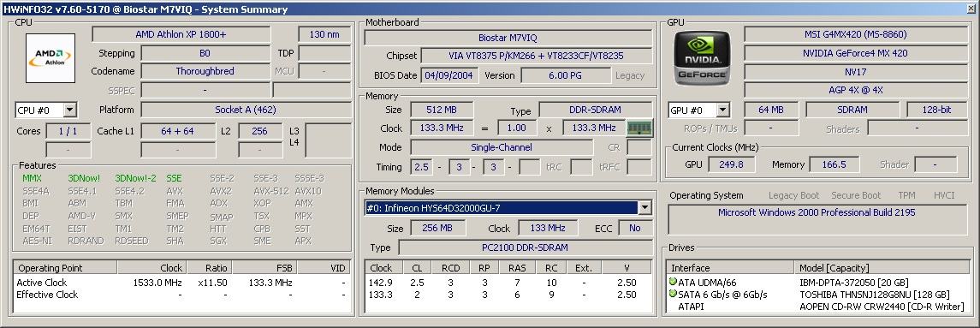Click the Legacy BIOS label
This screenshot has height=328, width=980.
[629, 75]
